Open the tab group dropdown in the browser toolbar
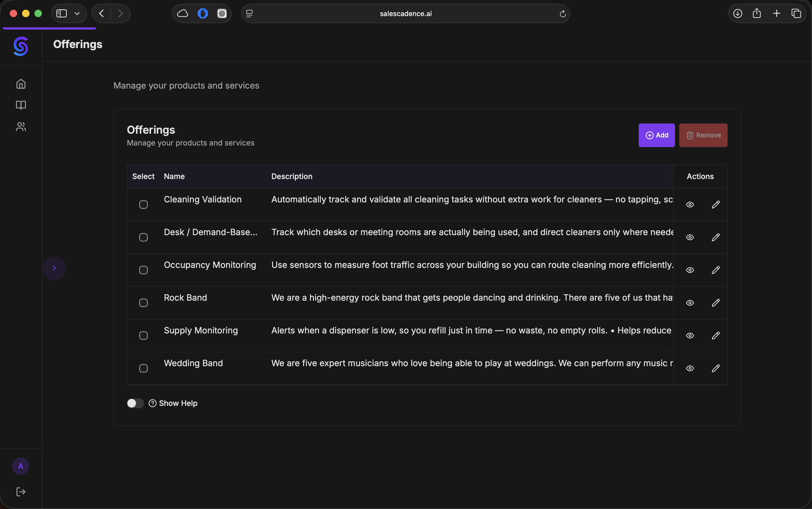 click(77, 13)
